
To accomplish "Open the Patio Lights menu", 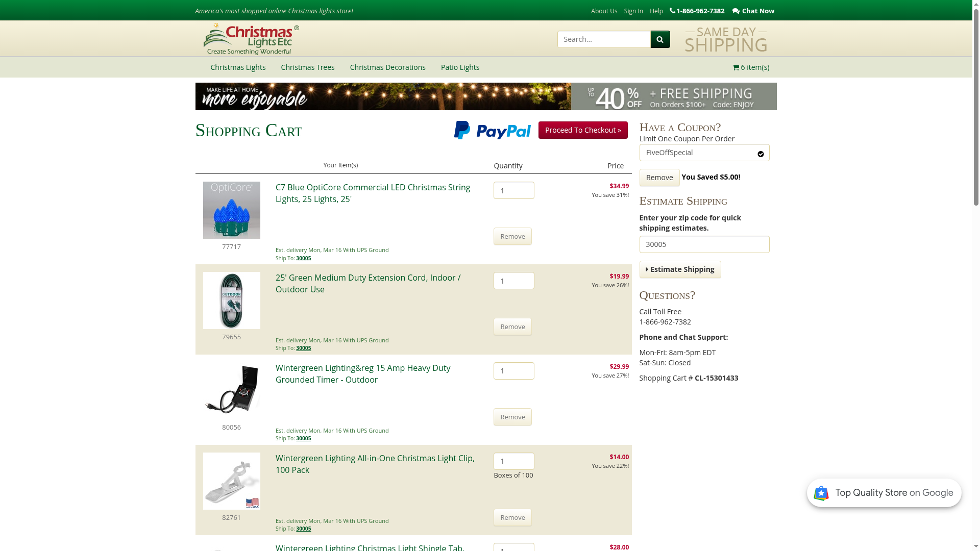I will coord(459,67).
